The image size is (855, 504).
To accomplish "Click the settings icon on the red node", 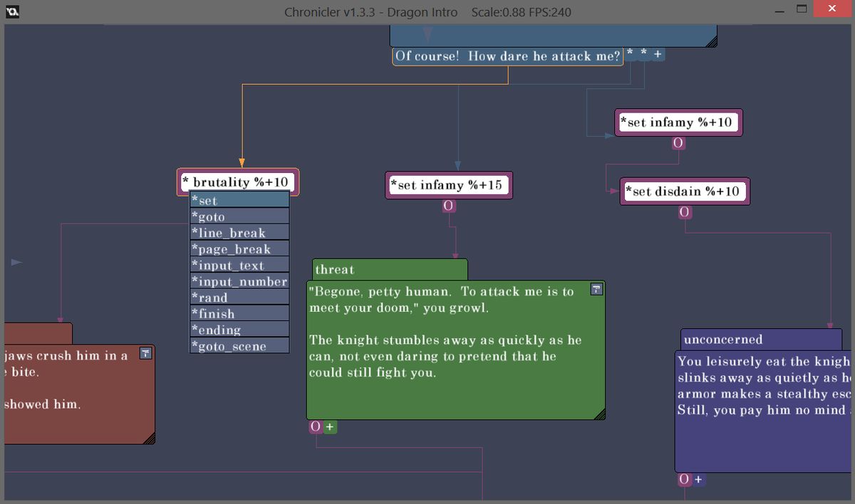I will (145, 353).
